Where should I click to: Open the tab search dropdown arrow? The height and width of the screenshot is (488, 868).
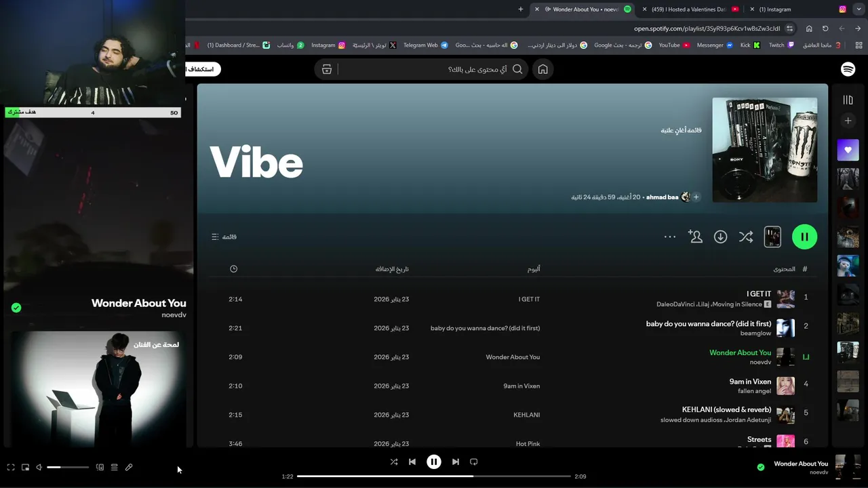coord(858,9)
